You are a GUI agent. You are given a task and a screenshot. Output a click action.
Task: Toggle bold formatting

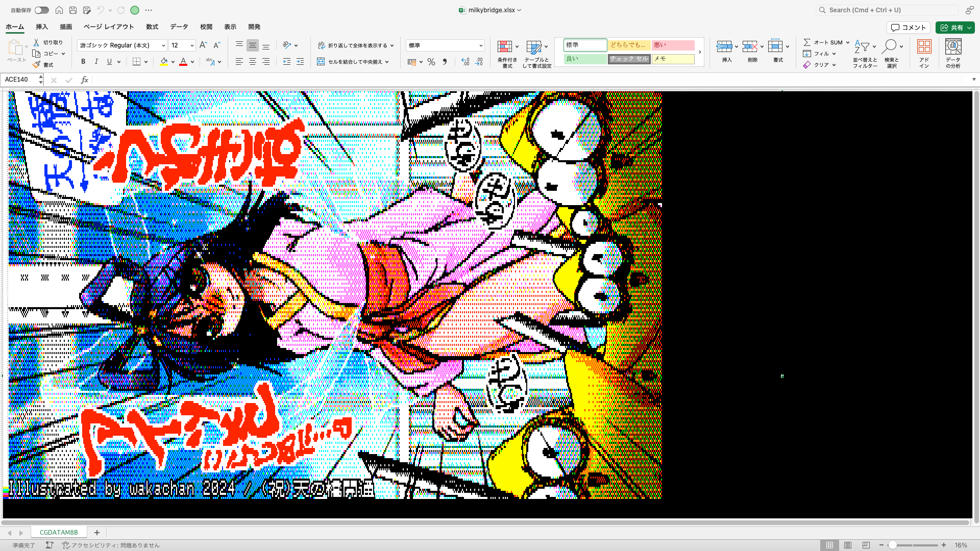tap(83, 62)
